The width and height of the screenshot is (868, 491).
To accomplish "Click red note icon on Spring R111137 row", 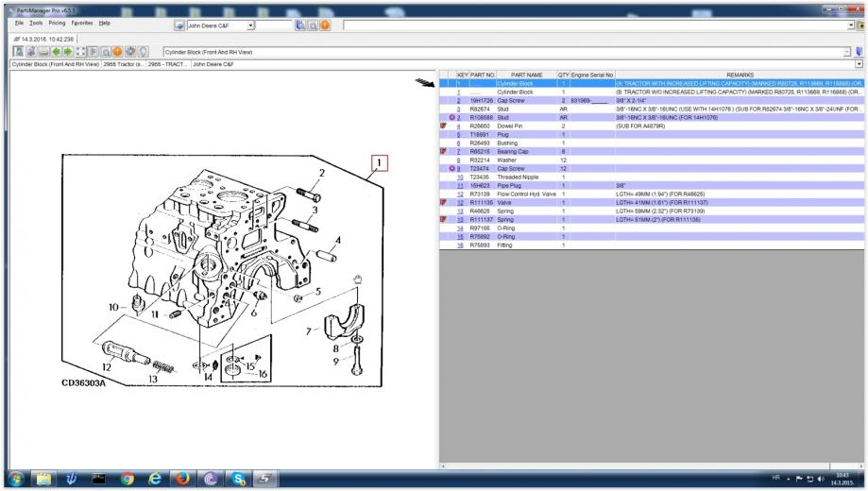I will tap(443, 220).
